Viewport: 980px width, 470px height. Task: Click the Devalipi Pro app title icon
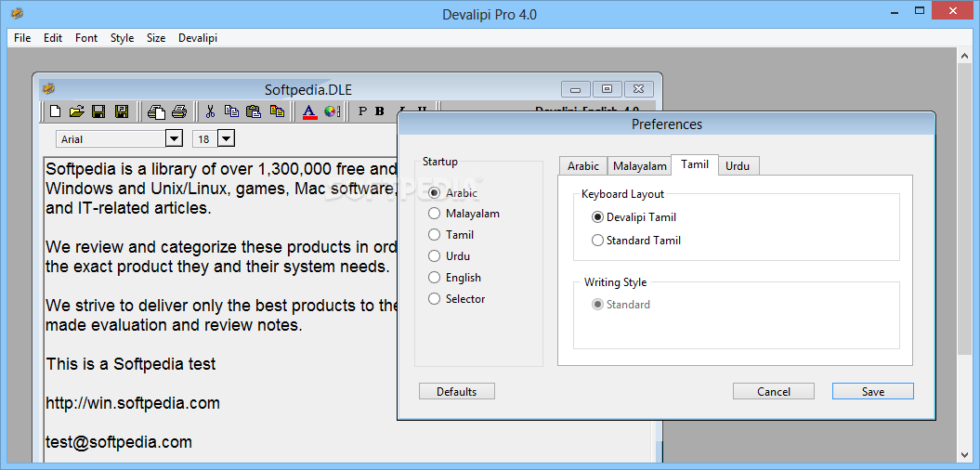click(17, 13)
